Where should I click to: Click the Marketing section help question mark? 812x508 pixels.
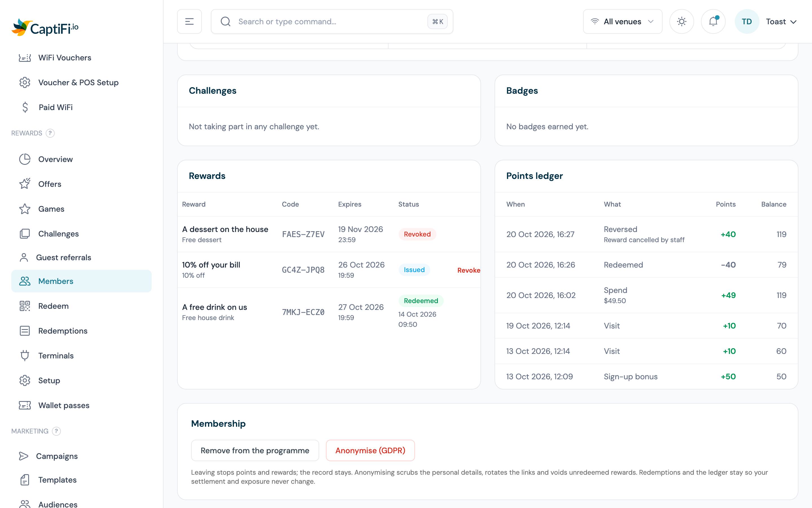[56, 431]
